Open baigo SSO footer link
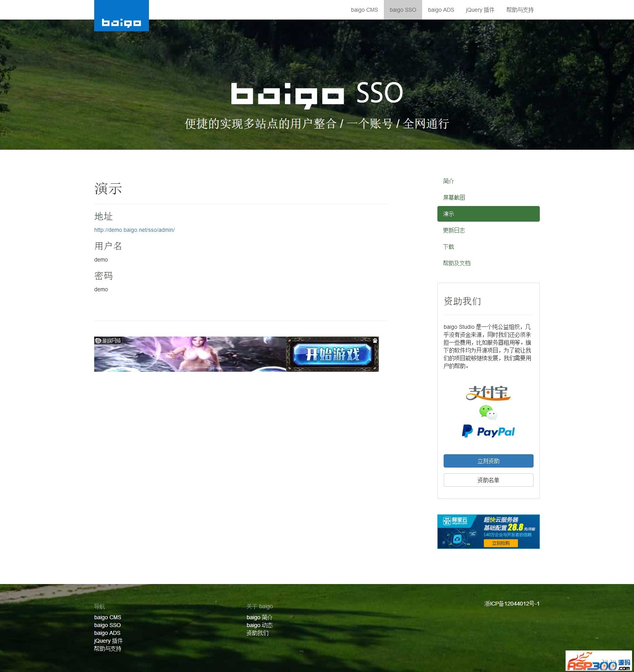 107,625
